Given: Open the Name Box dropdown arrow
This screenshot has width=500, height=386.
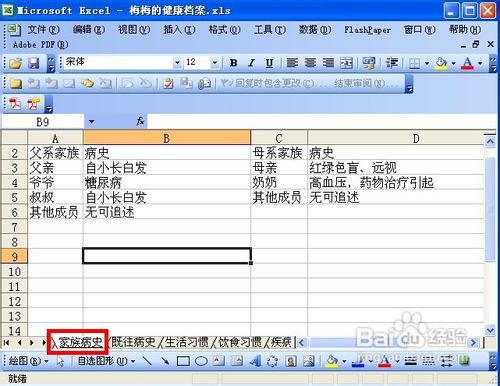Looking at the screenshot, I should point(91,122).
